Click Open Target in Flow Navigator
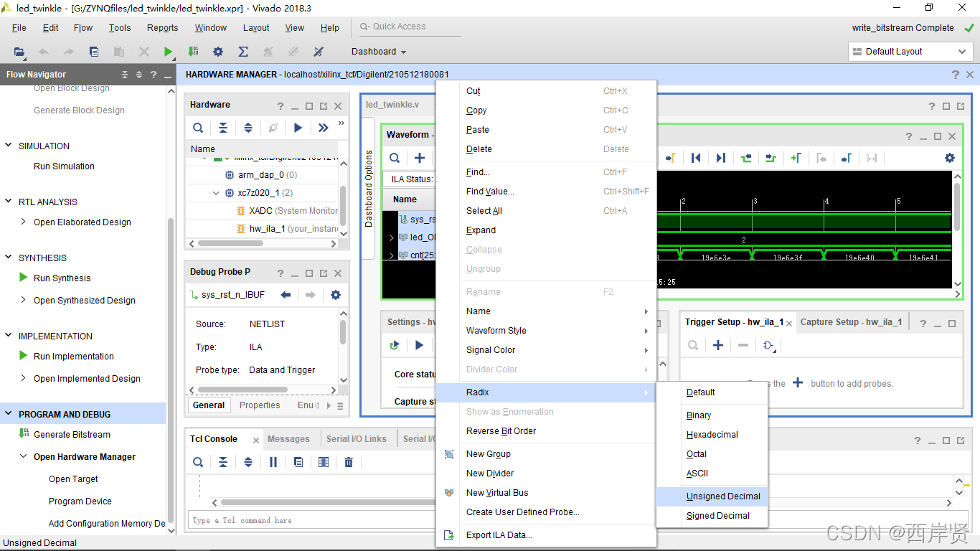This screenshot has width=980, height=551. pyautogui.click(x=73, y=479)
